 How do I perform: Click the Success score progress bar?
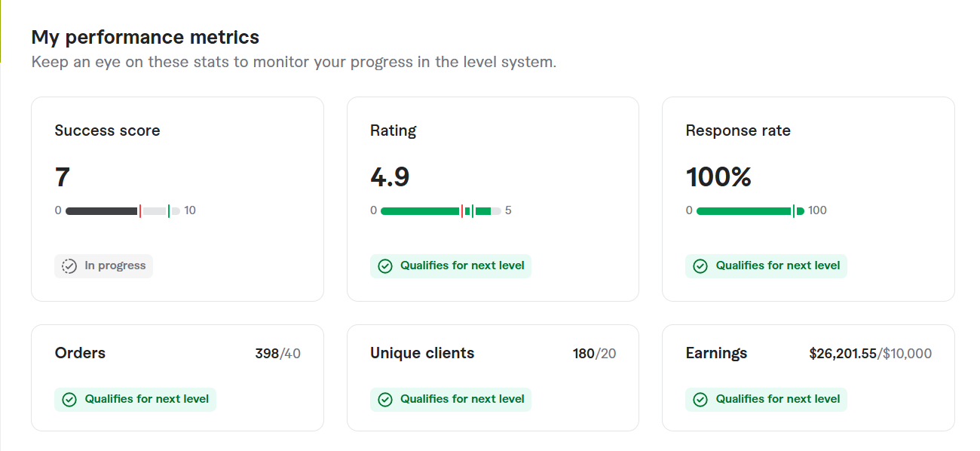[122, 211]
